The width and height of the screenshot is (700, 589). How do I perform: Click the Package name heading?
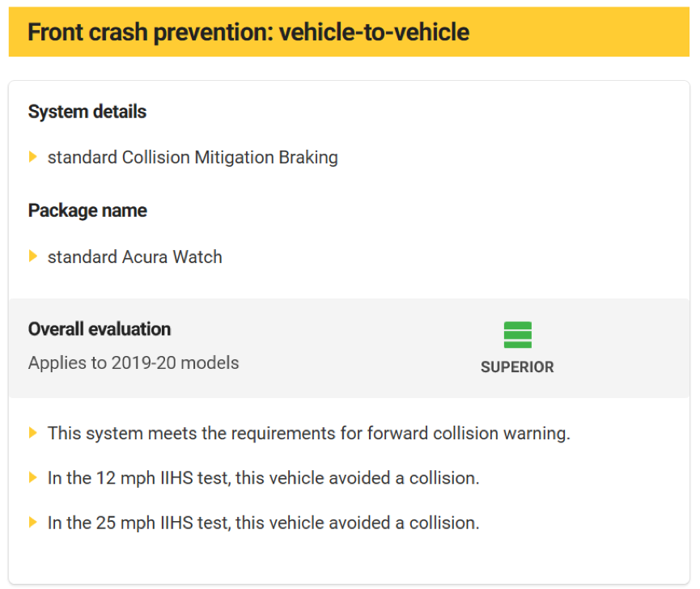(87, 210)
